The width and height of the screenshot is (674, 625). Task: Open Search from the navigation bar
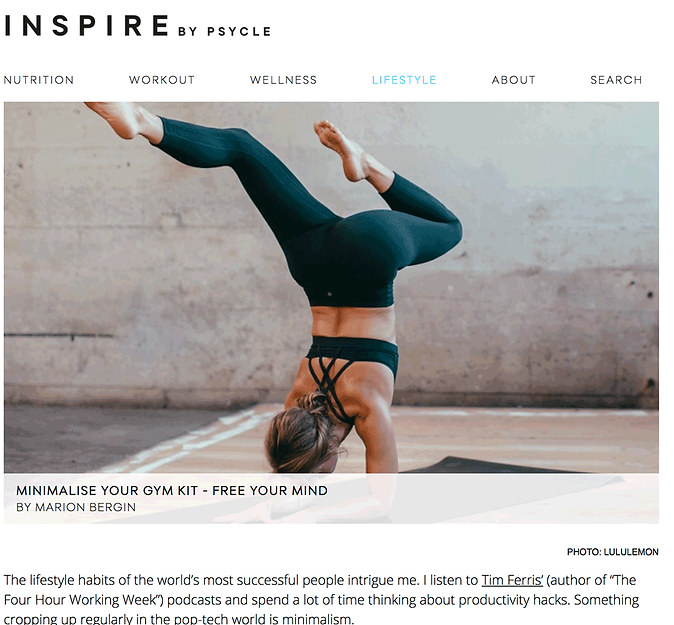(616, 80)
